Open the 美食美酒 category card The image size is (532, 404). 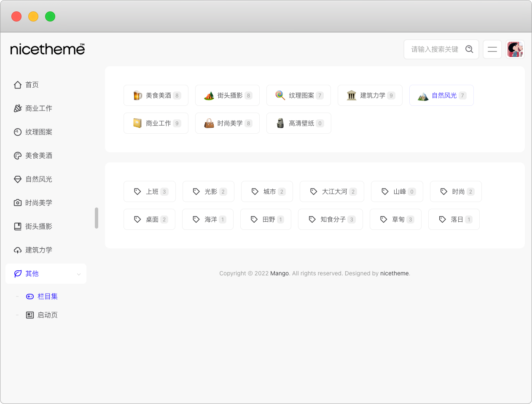pos(156,95)
